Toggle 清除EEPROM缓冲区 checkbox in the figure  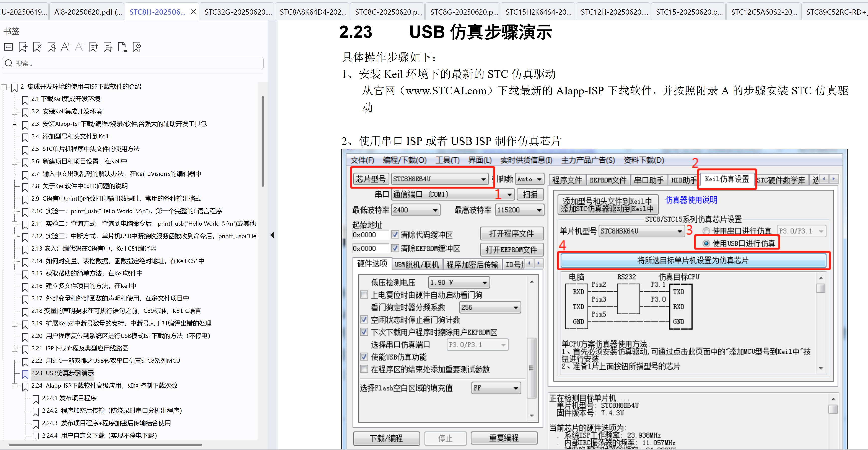click(x=395, y=248)
